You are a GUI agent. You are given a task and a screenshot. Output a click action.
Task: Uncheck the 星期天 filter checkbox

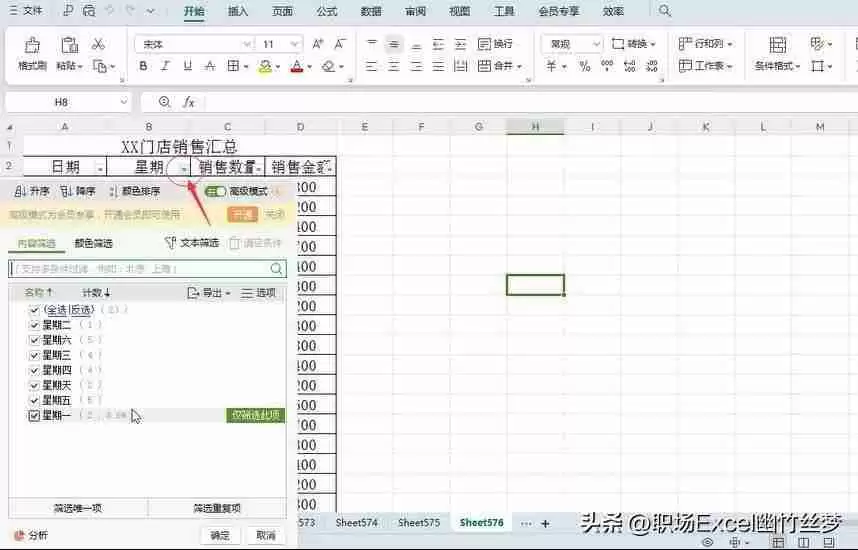coord(34,385)
